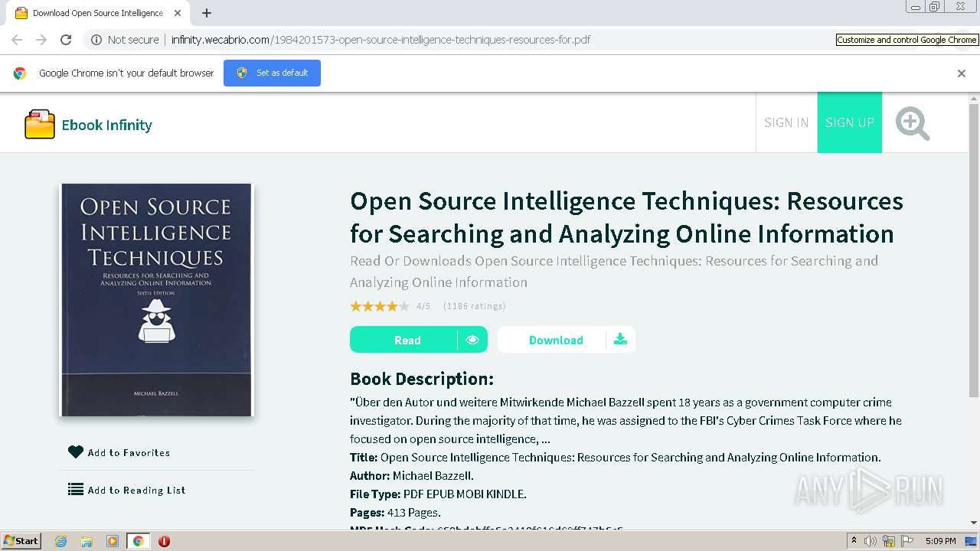
Task: Click the SIGN IN link
Action: click(x=786, y=122)
